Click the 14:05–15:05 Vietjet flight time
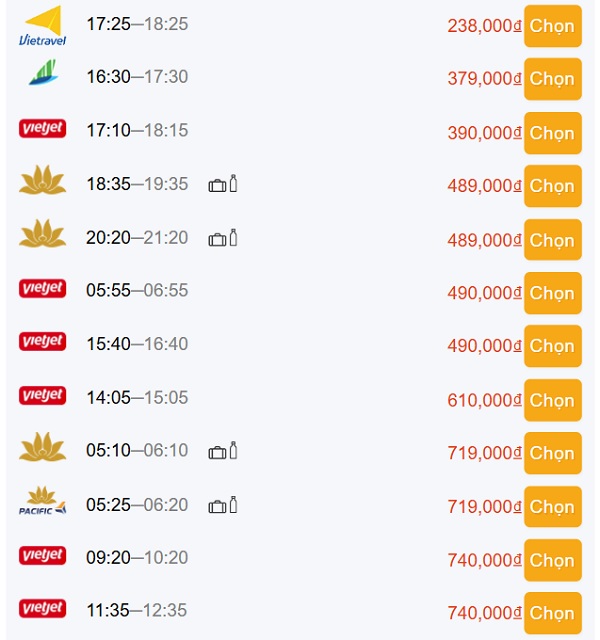Viewport: 600px width, 640px height. (x=137, y=397)
